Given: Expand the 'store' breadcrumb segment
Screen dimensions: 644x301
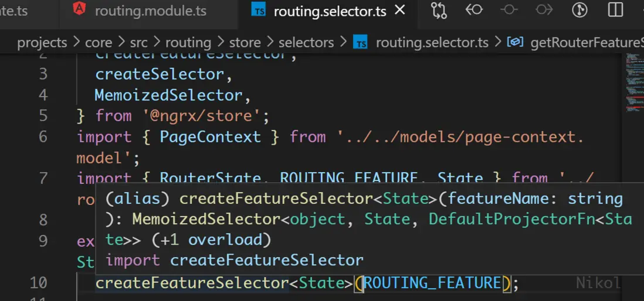Looking at the screenshot, I should point(245,42).
